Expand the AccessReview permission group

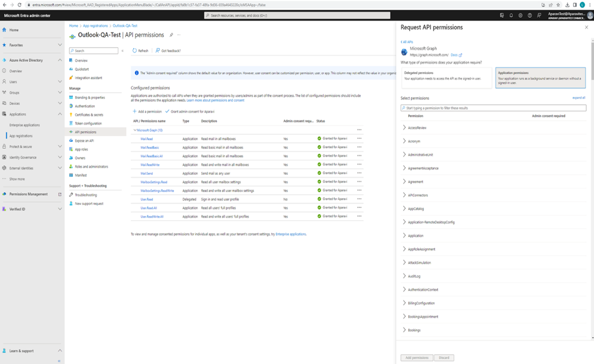pyautogui.click(x=404, y=128)
